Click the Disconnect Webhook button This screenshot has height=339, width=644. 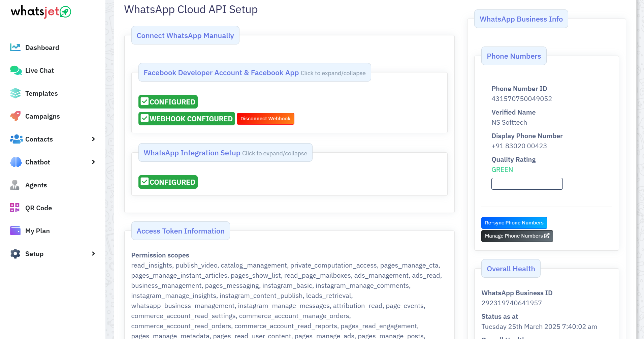coord(265,119)
